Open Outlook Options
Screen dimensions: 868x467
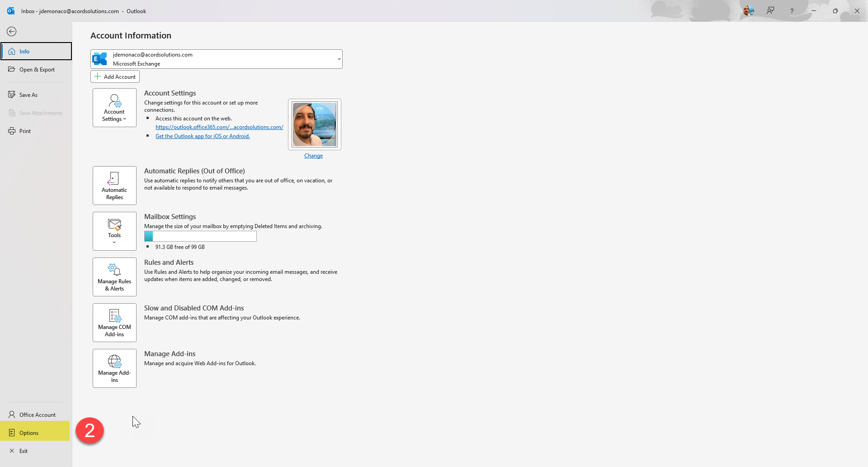click(29, 433)
